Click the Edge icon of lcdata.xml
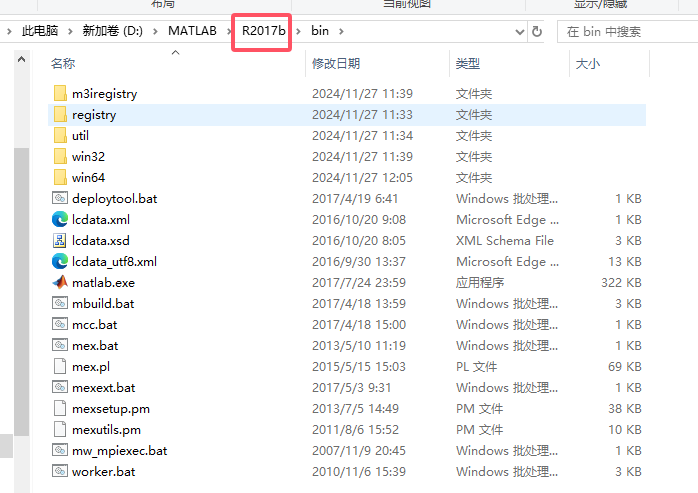The image size is (698, 493). pos(60,219)
